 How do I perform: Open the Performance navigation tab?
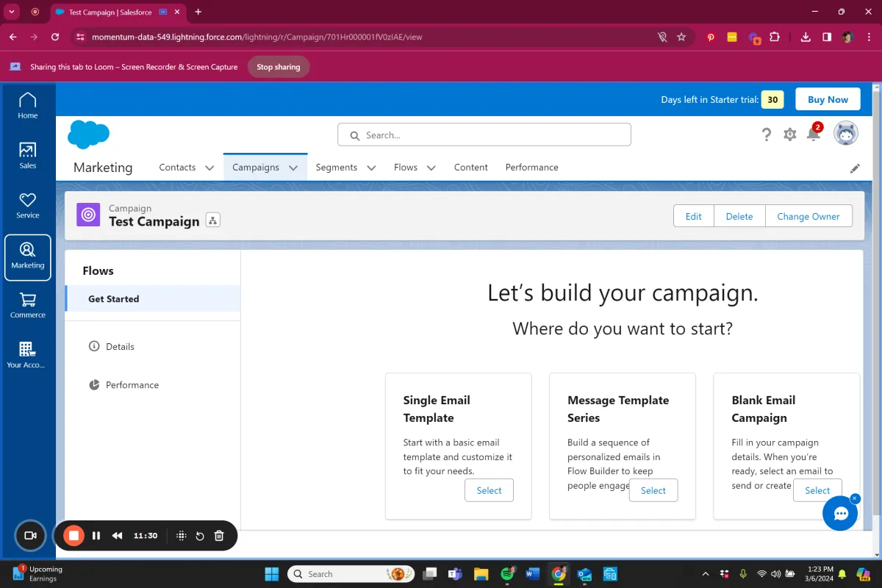pyautogui.click(x=532, y=168)
